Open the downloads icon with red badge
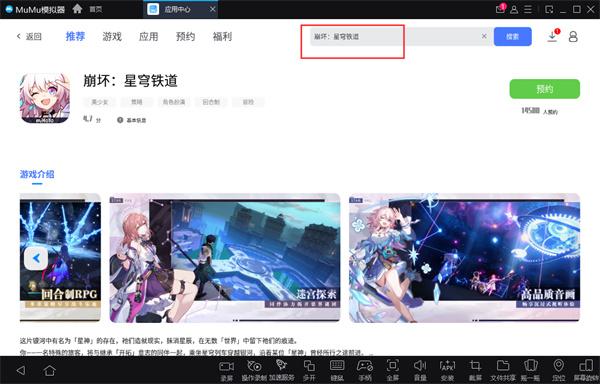600x384 pixels. [x=553, y=36]
